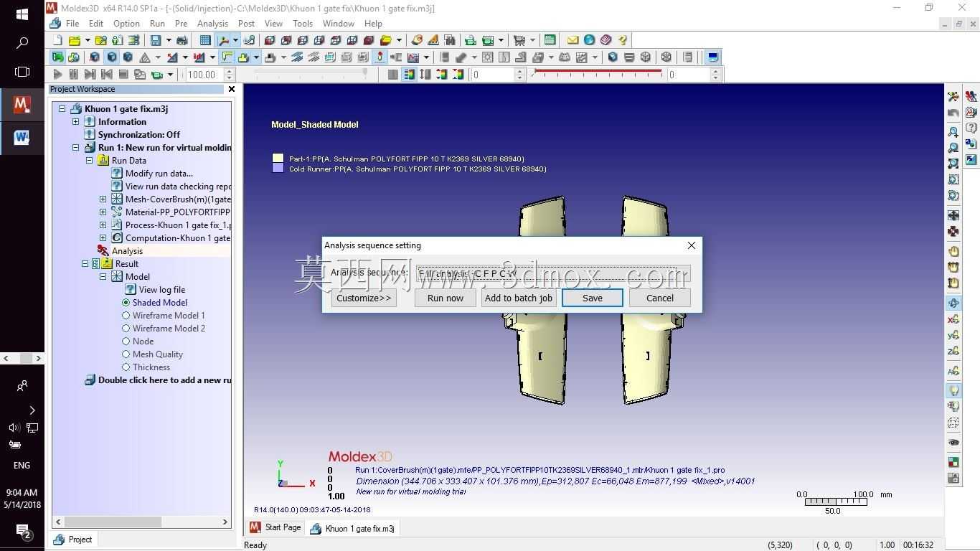Switch to the Start Page tab

pyautogui.click(x=275, y=528)
